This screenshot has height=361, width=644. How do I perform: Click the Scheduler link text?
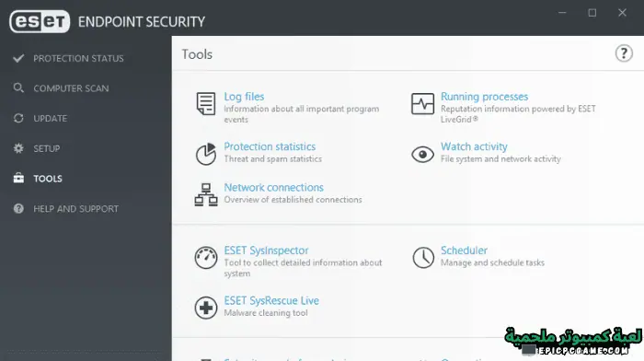[464, 250]
